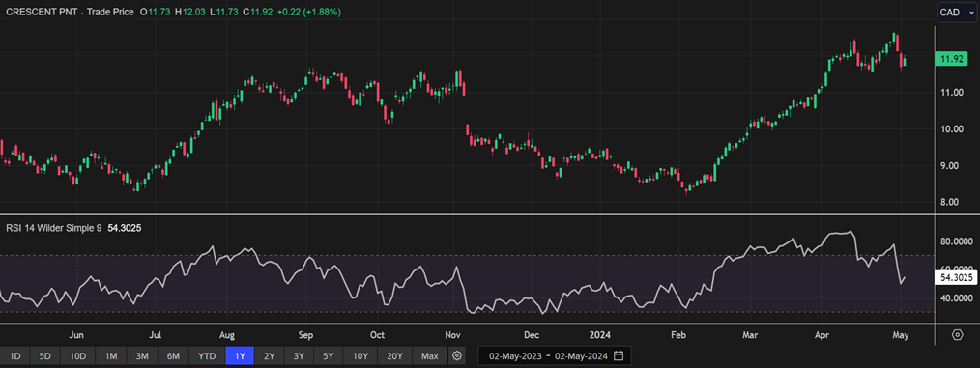Select the 10D time range

[x=78, y=356]
